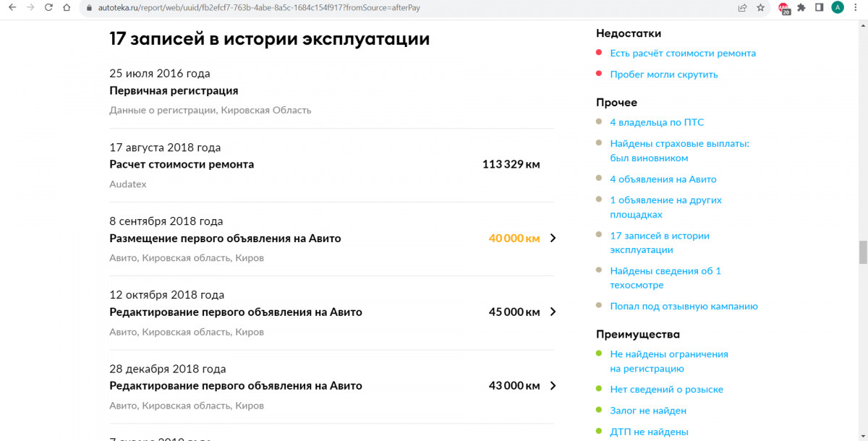Screen dimensions: 868x441
Task: View site security lock info
Action: click(x=89, y=8)
